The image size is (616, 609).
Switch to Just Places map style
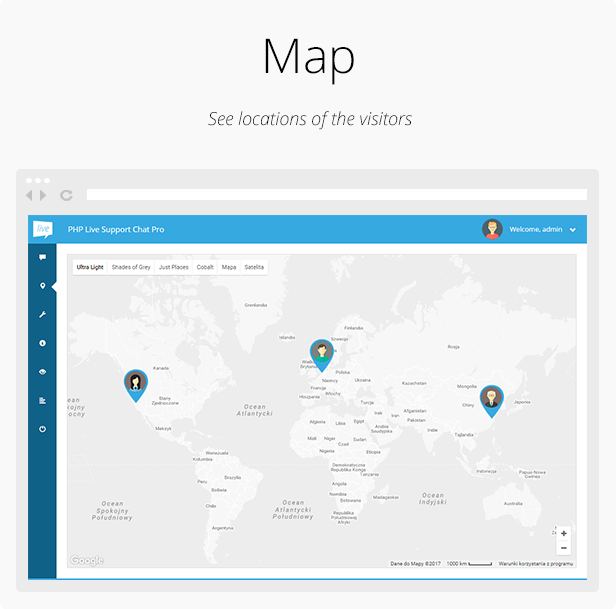(x=174, y=267)
